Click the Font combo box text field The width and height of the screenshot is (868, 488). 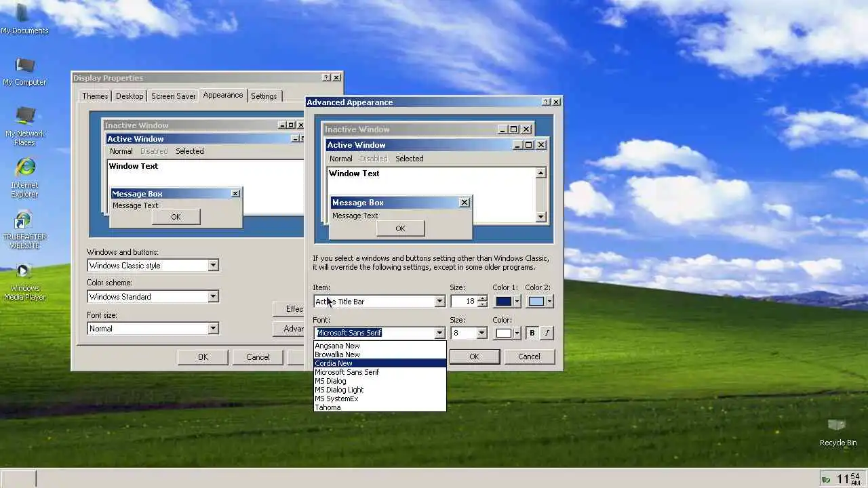(374, 333)
